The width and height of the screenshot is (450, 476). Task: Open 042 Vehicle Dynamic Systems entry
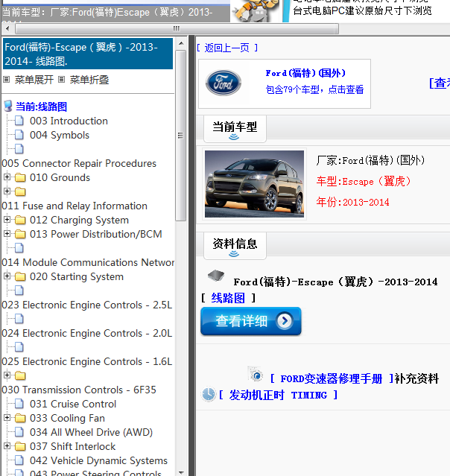[98, 460]
